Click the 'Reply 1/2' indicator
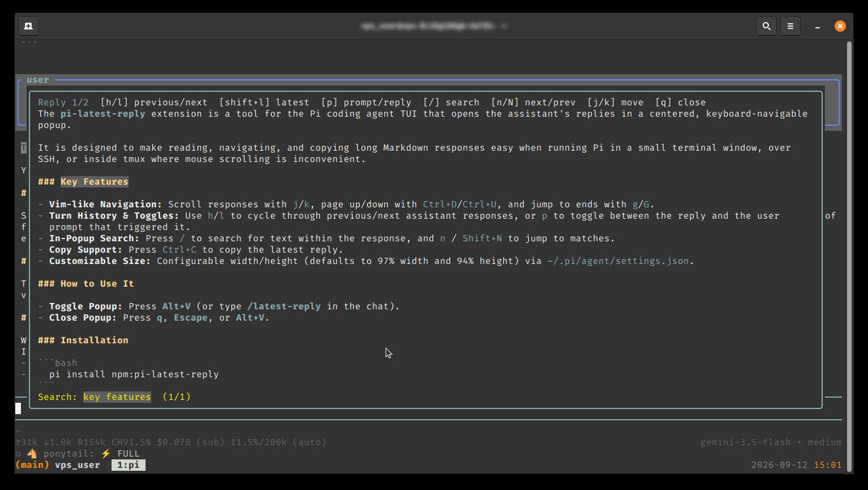868x490 pixels. pyautogui.click(x=63, y=103)
